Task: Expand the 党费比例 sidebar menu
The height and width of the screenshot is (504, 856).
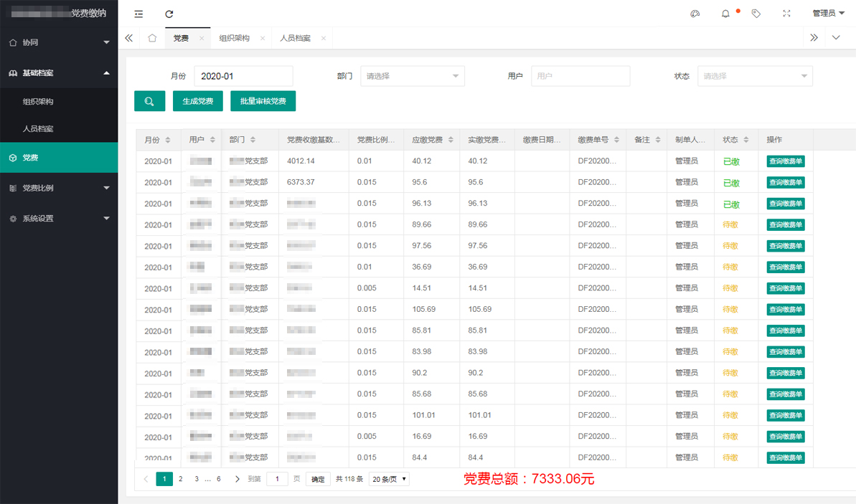Action: point(59,188)
